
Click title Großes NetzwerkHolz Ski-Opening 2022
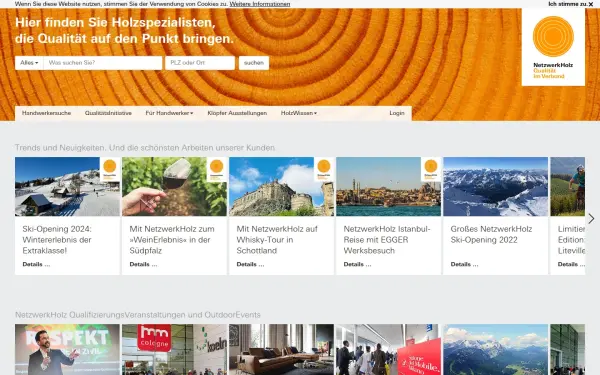pyautogui.click(x=491, y=235)
